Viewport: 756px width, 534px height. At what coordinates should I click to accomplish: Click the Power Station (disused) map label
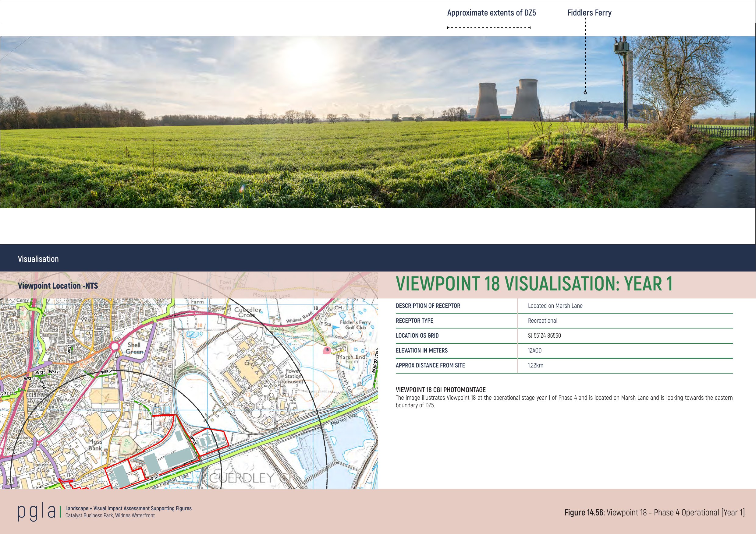[293, 376]
